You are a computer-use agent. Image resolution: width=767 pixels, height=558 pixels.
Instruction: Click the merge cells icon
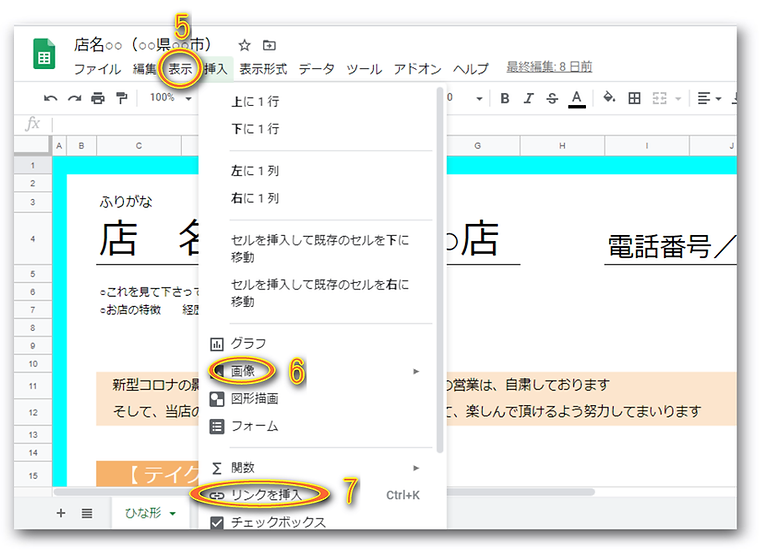[x=659, y=98]
